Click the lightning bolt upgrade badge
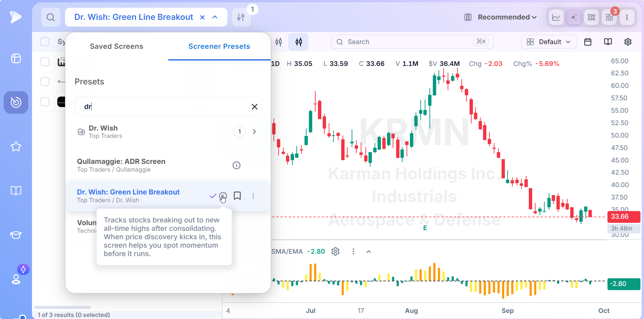The image size is (644, 319). [23, 270]
